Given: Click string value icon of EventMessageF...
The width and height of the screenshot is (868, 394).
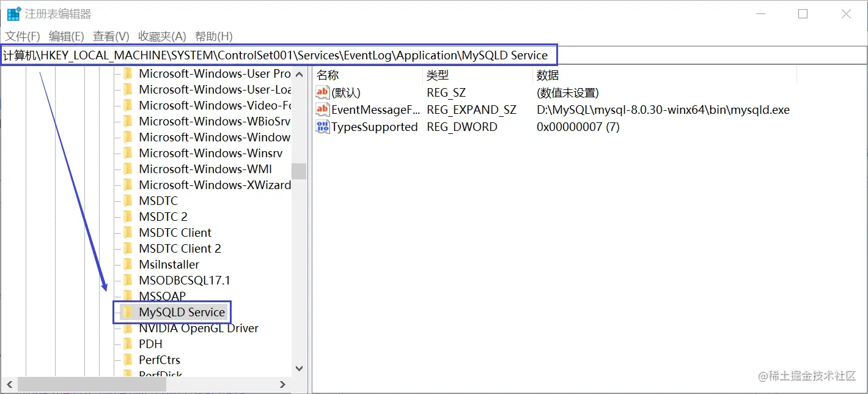Looking at the screenshot, I should click(x=322, y=110).
